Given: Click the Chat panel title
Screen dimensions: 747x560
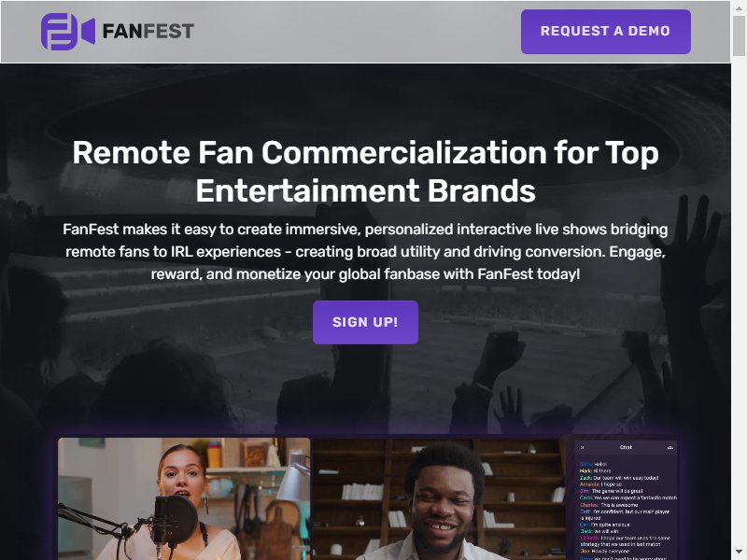Looking at the screenshot, I should coord(626,447).
